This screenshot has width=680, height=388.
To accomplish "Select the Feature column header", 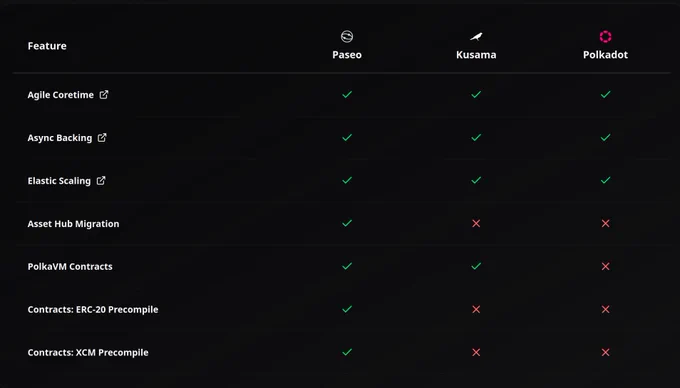I will 47,46.
